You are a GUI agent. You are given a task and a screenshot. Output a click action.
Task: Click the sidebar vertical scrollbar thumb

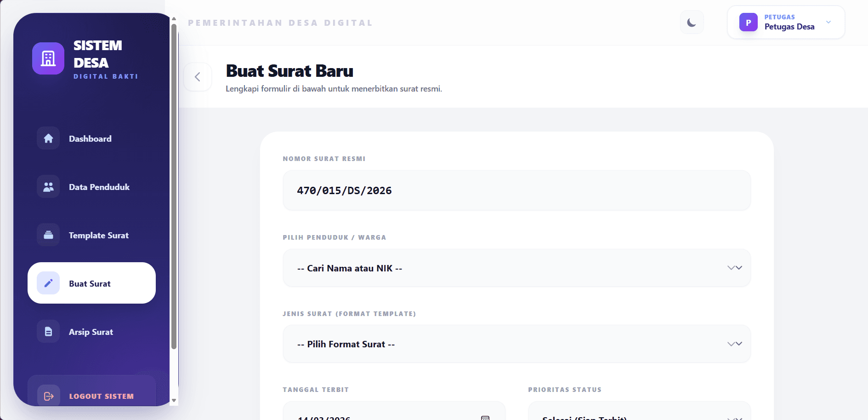click(174, 184)
